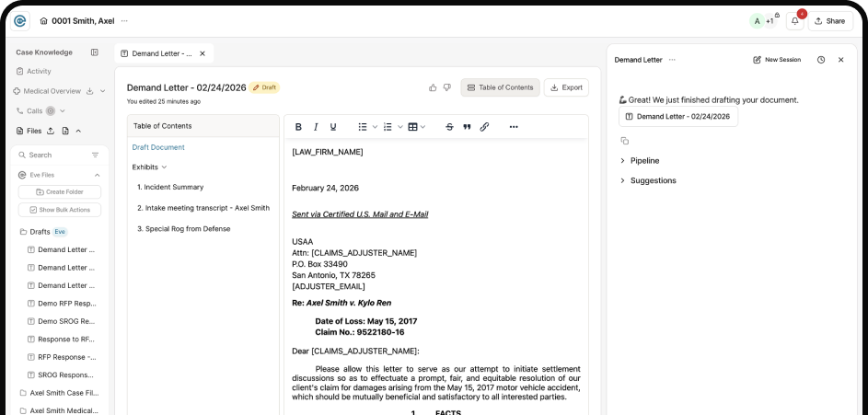
Task: Open exhibit Intake meeting transcript - Axel Smith
Action: (203, 208)
